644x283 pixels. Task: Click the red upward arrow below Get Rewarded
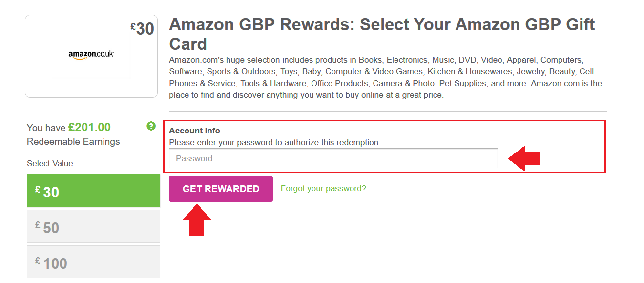(x=197, y=220)
